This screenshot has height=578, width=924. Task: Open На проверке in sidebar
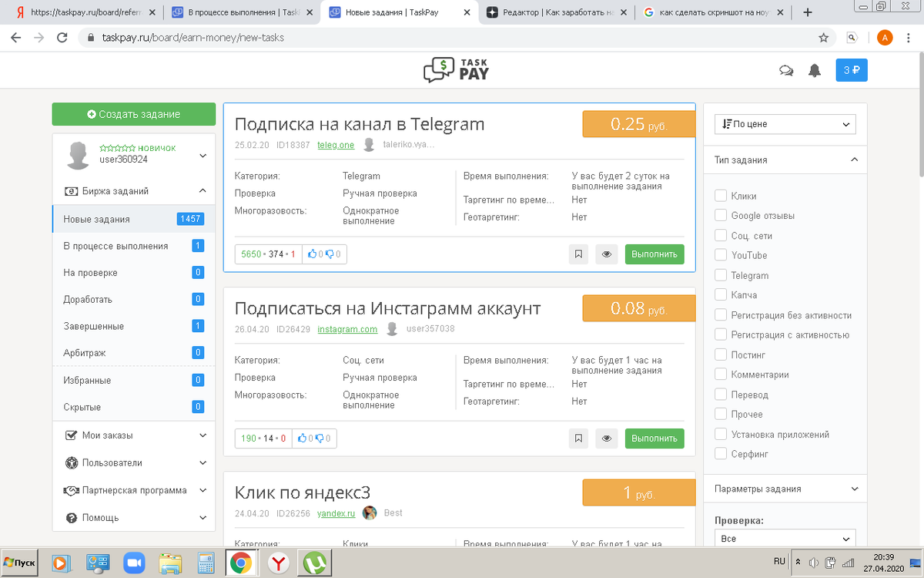pos(134,273)
